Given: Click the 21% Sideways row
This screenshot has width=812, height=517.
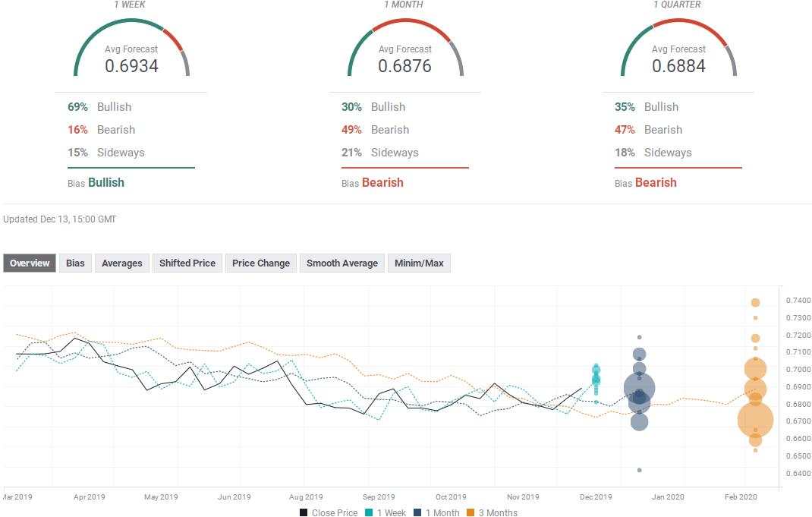Looking at the screenshot, I should click(380, 153).
